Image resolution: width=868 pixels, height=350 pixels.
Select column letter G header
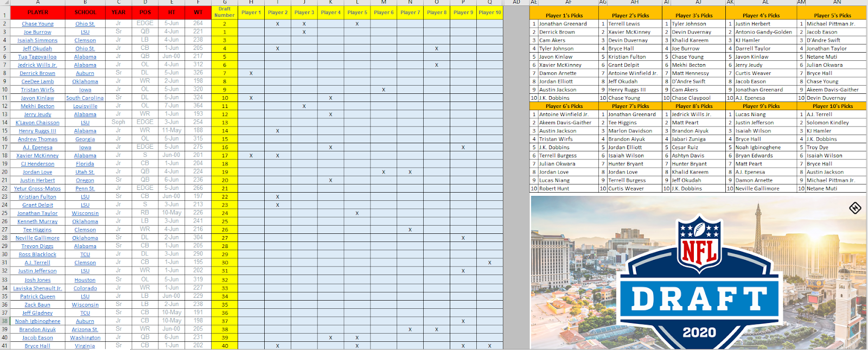coord(224,2)
